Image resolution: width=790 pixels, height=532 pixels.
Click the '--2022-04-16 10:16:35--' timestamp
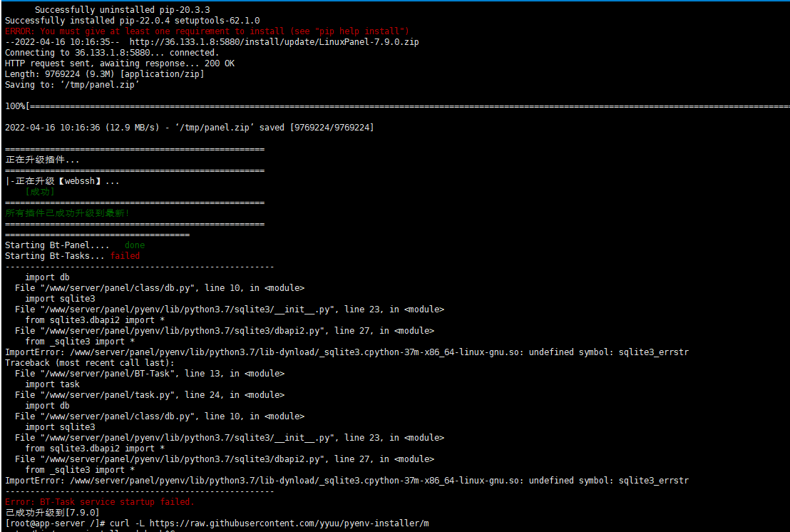click(x=62, y=42)
